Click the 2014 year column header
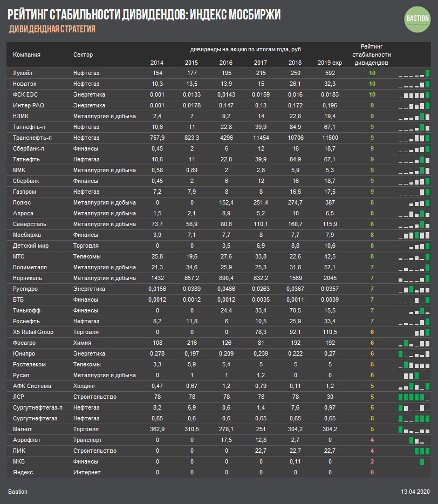 (157, 63)
